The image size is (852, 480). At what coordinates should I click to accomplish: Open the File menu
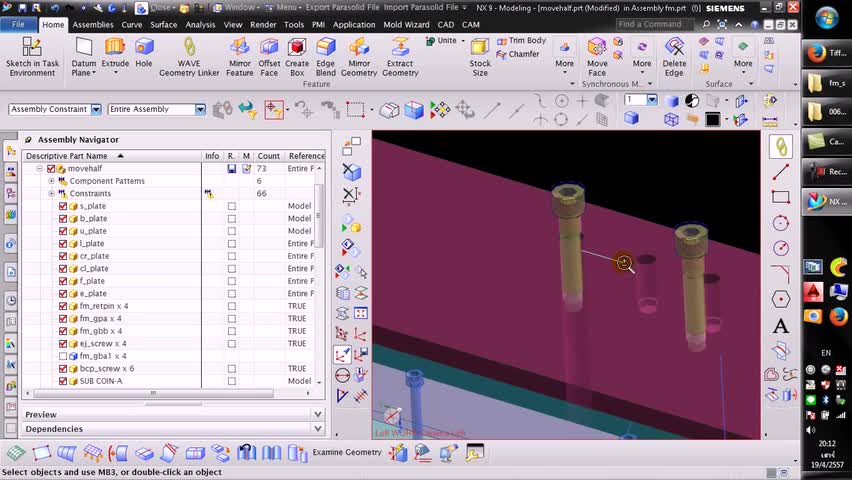(x=18, y=24)
